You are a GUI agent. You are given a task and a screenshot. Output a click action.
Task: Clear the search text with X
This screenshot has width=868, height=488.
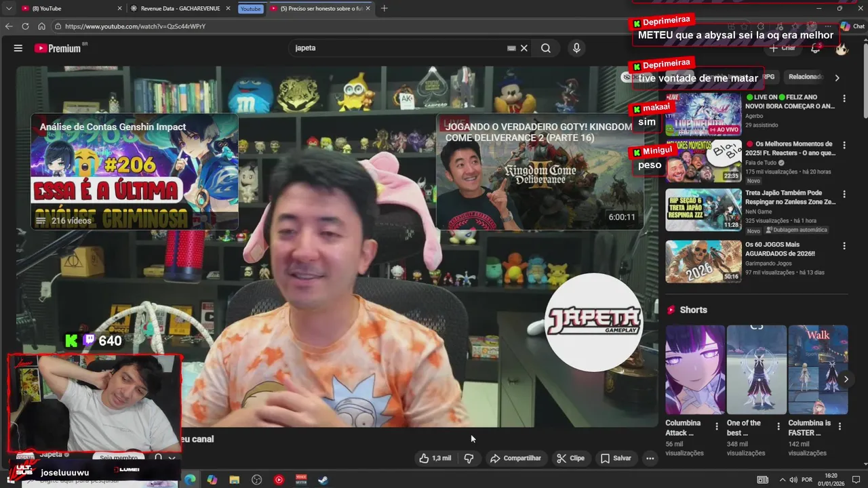click(524, 48)
